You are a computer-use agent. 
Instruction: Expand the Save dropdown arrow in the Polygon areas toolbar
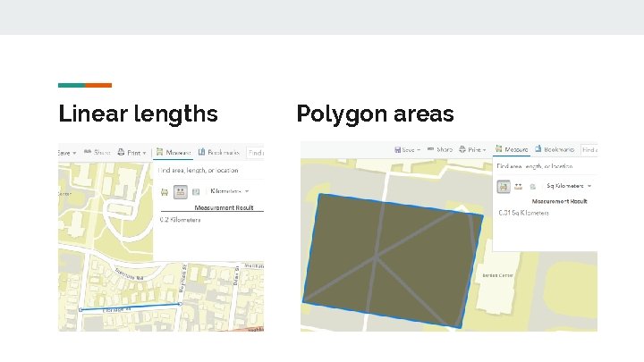(419, 150)
